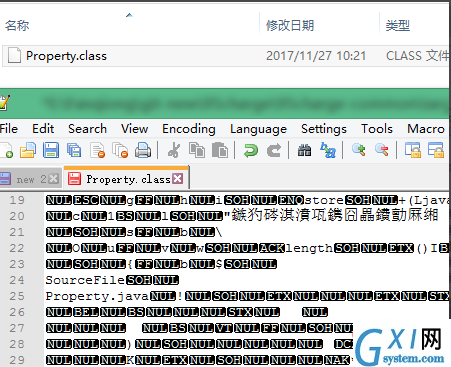Viewport: 451px width, 367px height.
Task: Click the Redo arrow icon
Action: (x=274, y=150)
